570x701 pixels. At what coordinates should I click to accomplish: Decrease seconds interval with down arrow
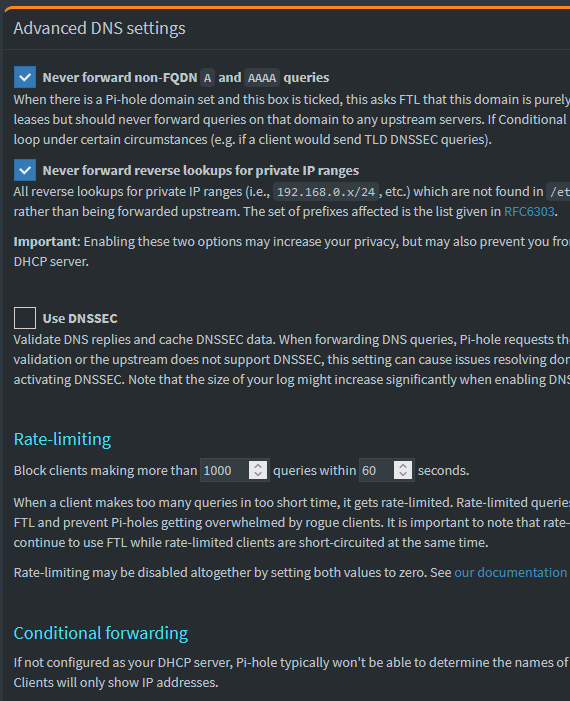[x=403, y=475]
